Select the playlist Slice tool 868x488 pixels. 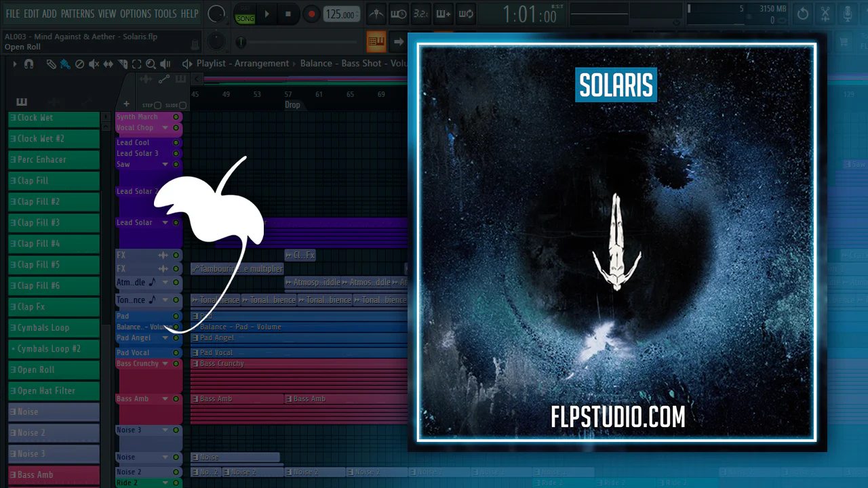click(123, 64)
